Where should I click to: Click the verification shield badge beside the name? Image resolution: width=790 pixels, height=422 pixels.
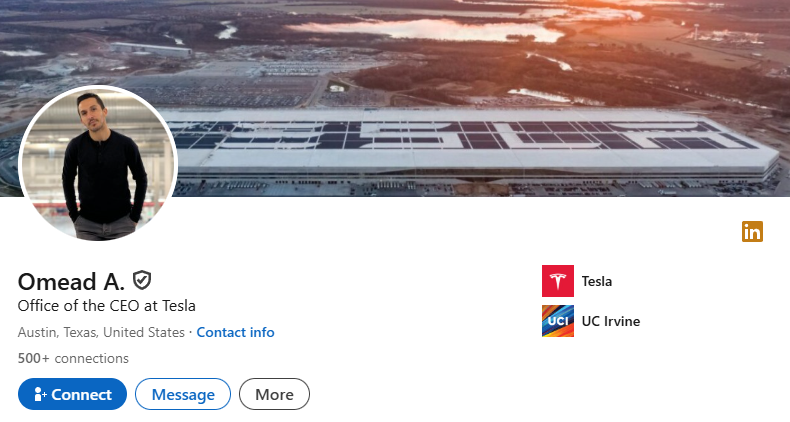point(142,279)
